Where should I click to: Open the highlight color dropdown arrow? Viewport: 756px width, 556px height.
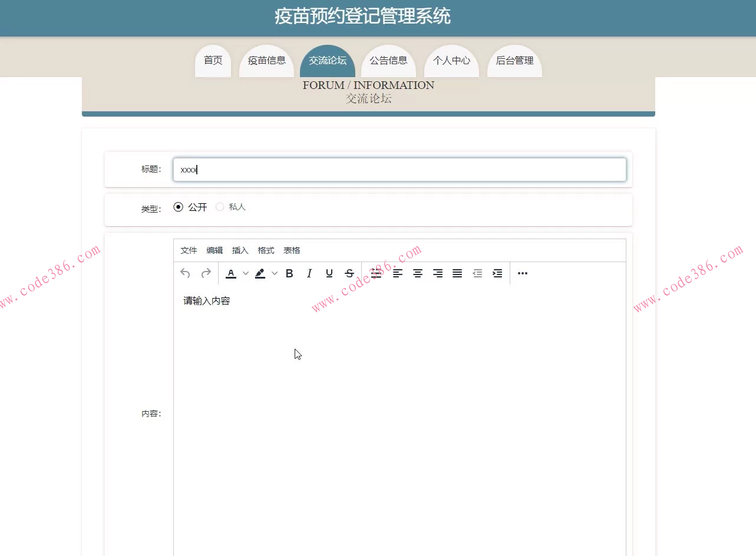tap(275, 273)
